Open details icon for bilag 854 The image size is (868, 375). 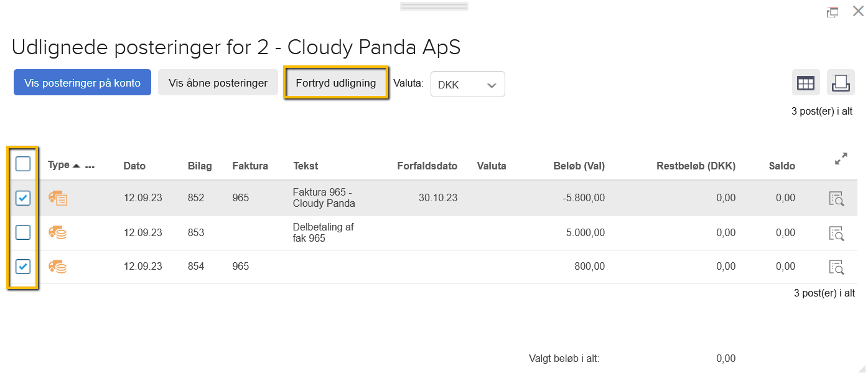pos(836,267)
